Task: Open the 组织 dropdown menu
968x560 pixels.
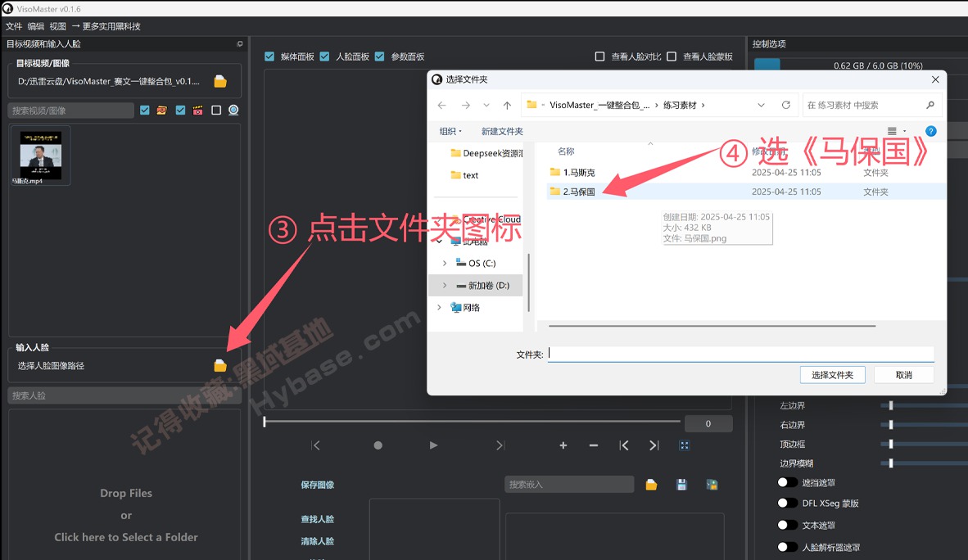Action: click(x=450, y=131)
